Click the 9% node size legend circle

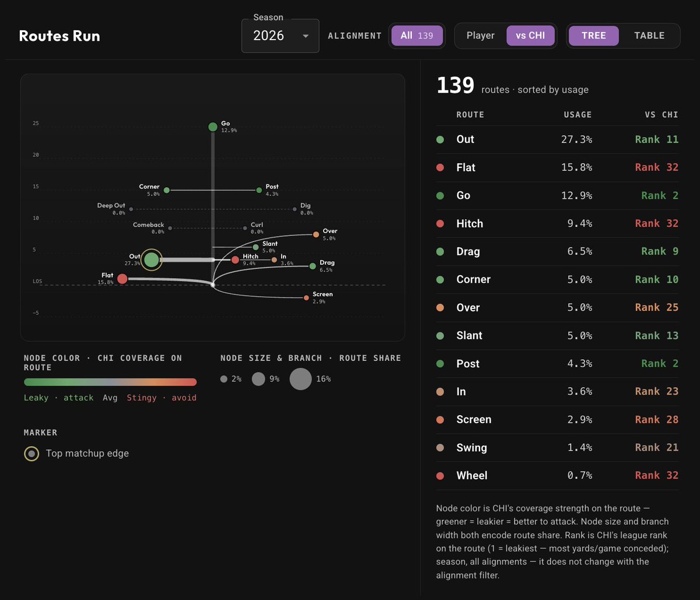coord(258,379)
